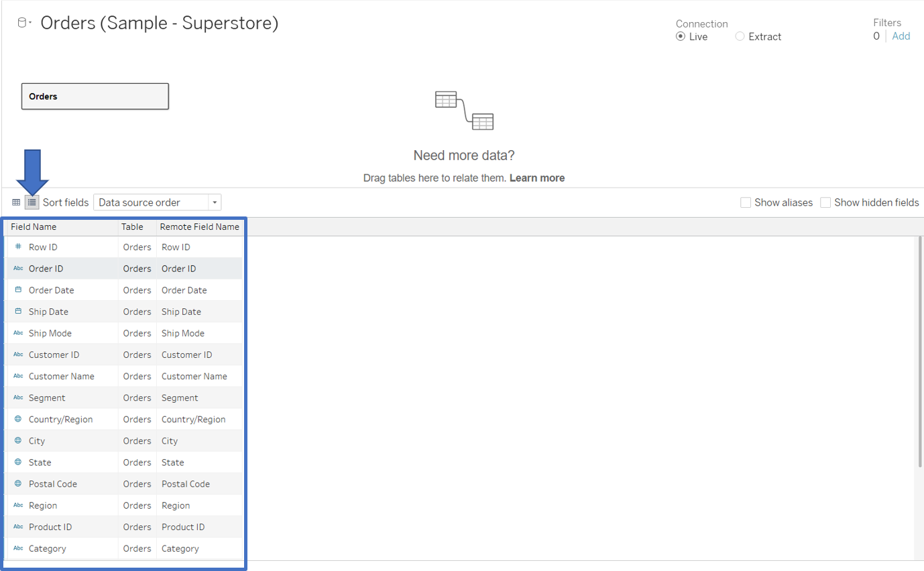Click globe icon for Country/Region field
This screenshot has height=571, width=924.
18,419
